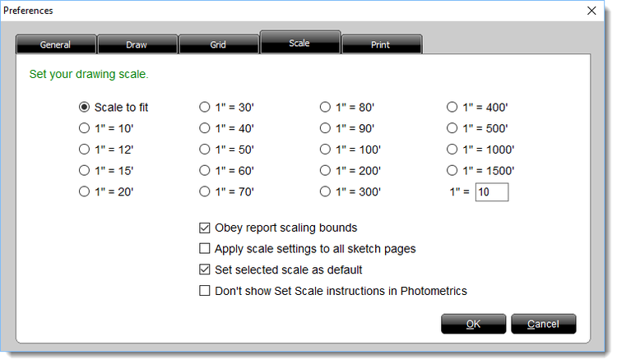Click the Cancel button
This screenshot has width=617, height=364.
click(543, 324)
